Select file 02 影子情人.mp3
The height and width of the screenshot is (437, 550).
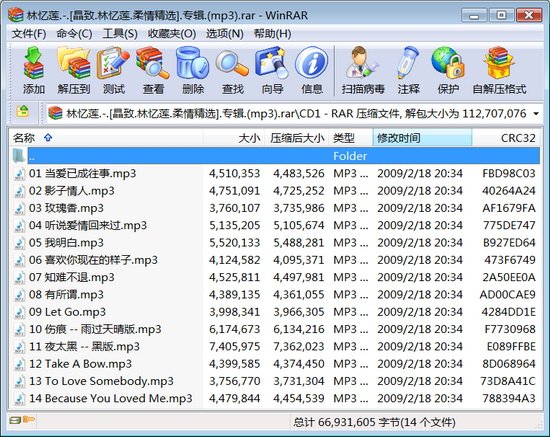[275, 191]
